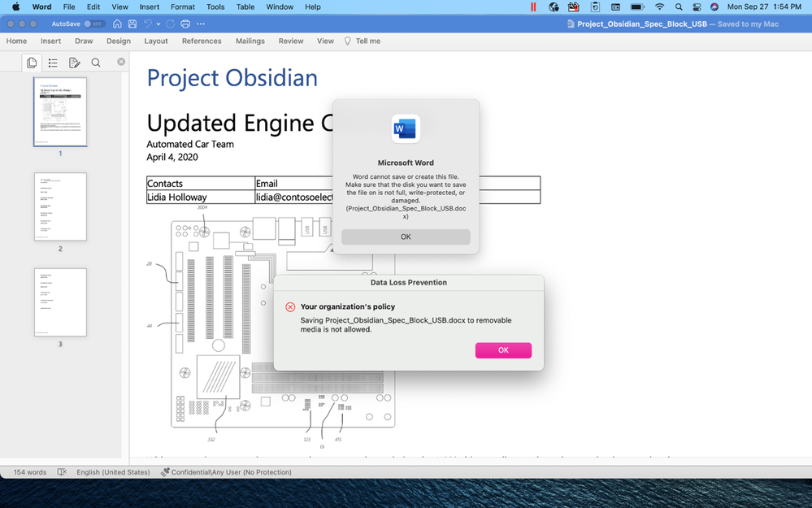Screen dimensions: 812x508
Task: Click the Undo arrow icon
Action: pyautogui.click(x=148, y=24)
